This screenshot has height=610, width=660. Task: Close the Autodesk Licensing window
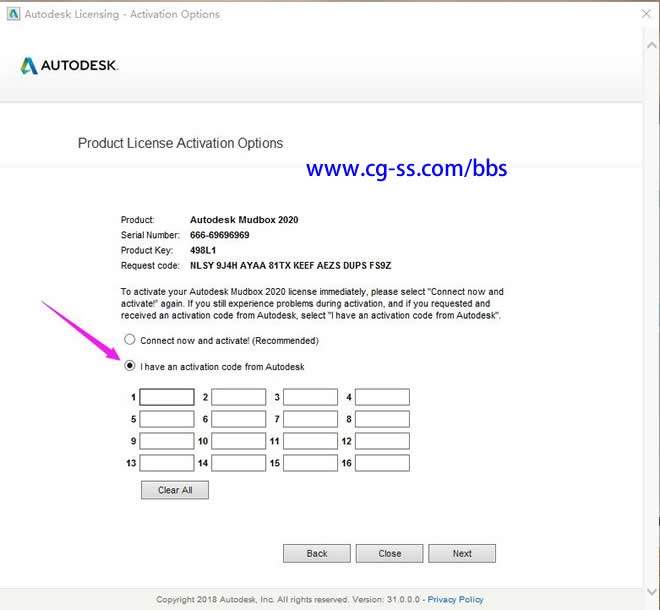coord(643,14)
